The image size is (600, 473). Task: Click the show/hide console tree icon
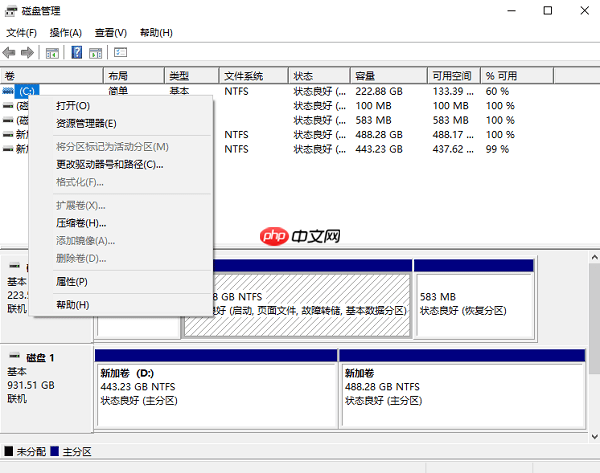point(52,53)
